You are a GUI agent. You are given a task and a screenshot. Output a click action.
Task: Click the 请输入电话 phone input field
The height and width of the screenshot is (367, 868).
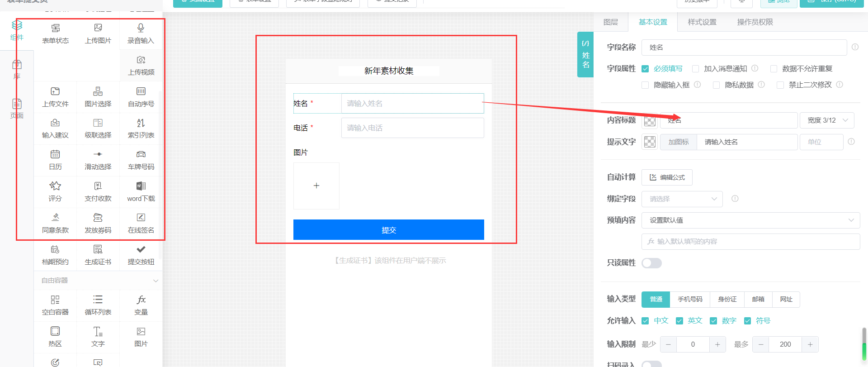(x=412, y=128)
